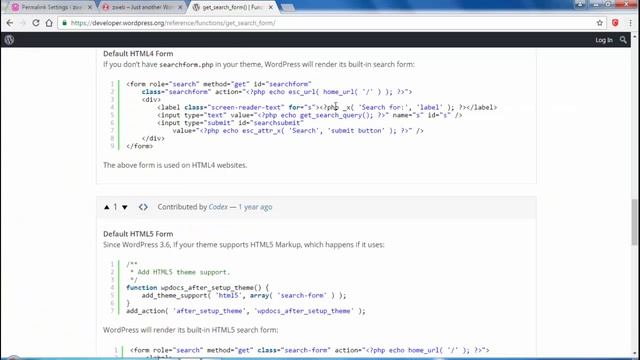640x360 pixels.
Task: Click the add_action after_setup_theme code line
Action: click(x=246, y=311)
